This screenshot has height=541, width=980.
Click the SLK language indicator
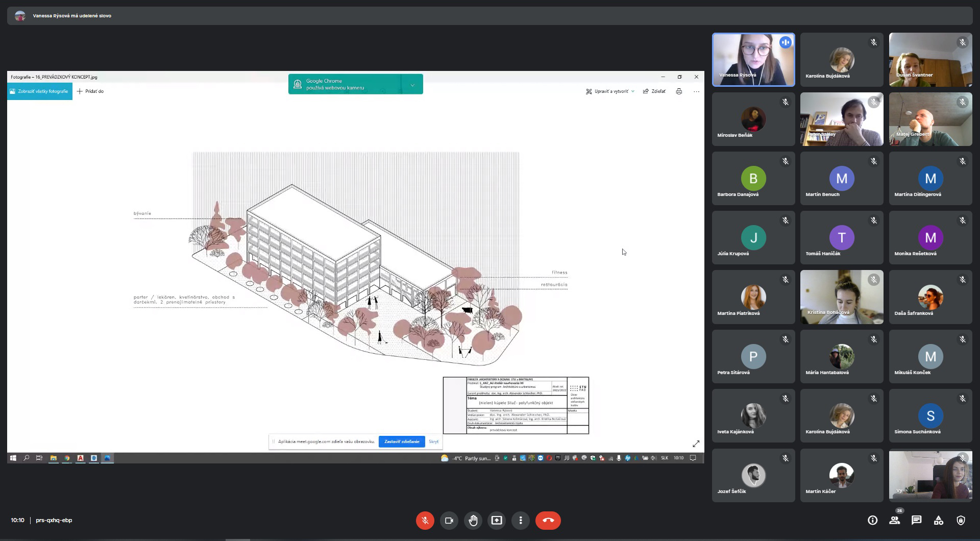tap(665, 458)
